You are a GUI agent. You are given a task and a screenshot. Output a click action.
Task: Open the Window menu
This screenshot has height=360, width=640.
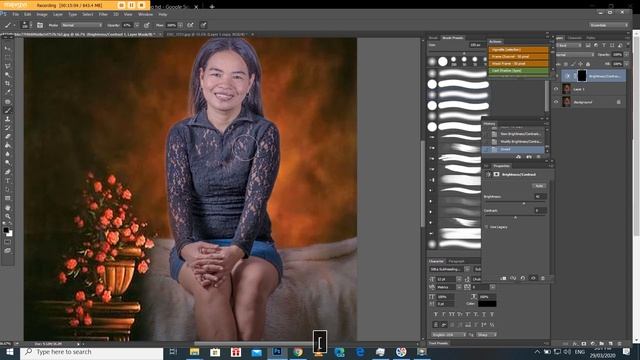[145, 14]
